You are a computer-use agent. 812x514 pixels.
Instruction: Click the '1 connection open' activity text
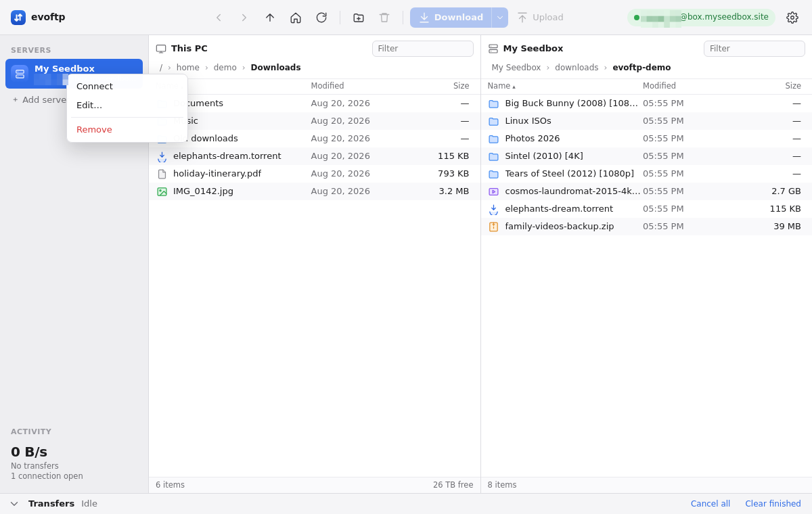[x=47, y=476]
